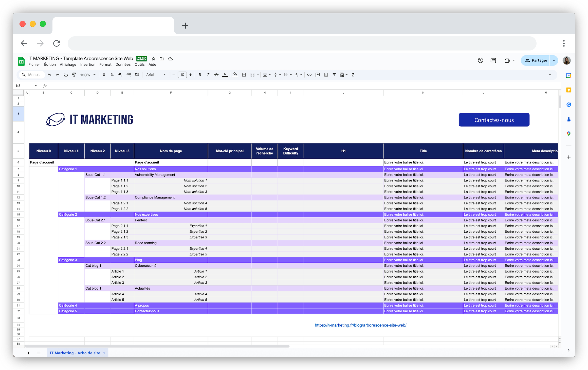The height and width of the screenshot is (370, 588).
Task: Open version history clock icon
Action: [x=480, y=61]
